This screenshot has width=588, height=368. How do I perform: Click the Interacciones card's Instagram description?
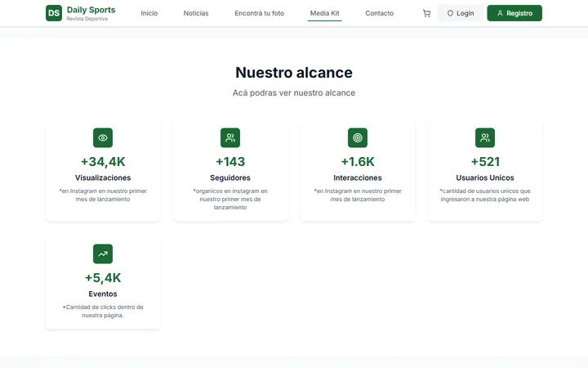pos(358,195)
